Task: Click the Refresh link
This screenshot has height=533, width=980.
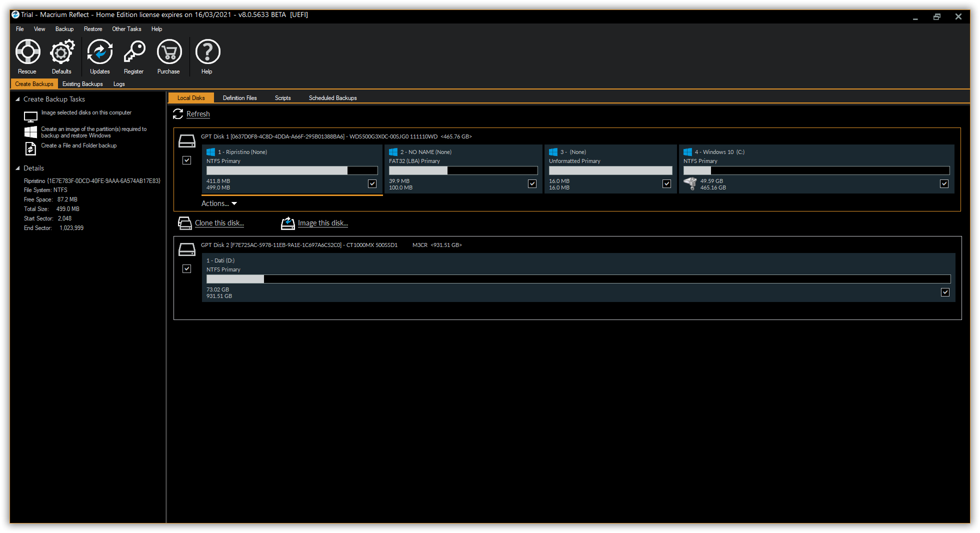Action: [x=198, y=114]
